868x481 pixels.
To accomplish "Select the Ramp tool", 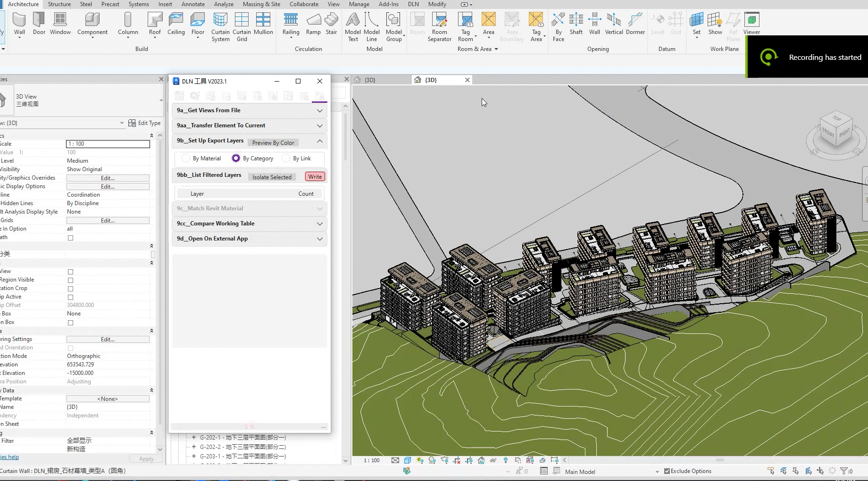I will [313, 25].
